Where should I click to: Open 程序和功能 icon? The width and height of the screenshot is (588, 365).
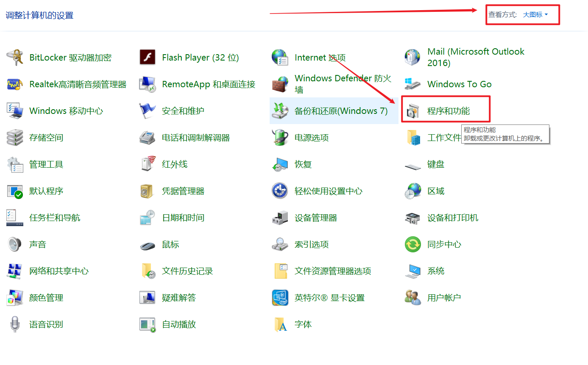[x=412, y=111]
